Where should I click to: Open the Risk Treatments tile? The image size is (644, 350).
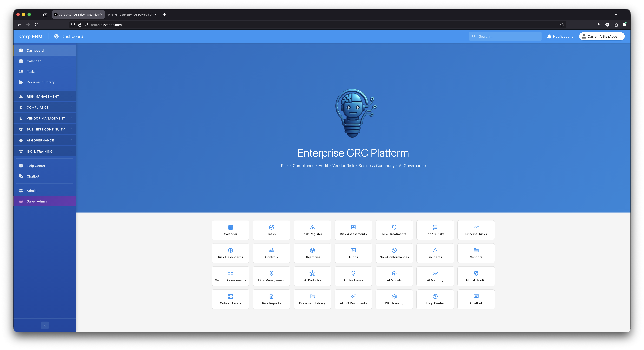click(x=394, y=230)
